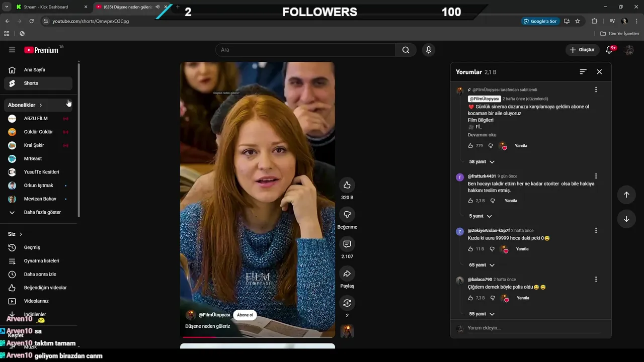Expand pinned comment with Devamını oku
Screen dimensions: 644x362
click(x=482, y=135)
